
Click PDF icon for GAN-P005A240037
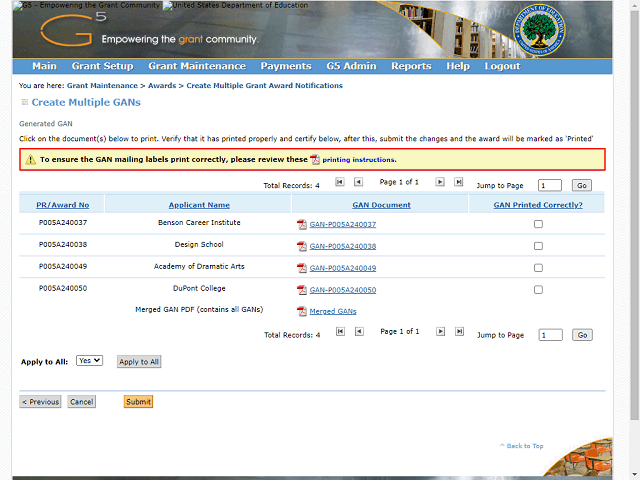[x=302, y=225]
